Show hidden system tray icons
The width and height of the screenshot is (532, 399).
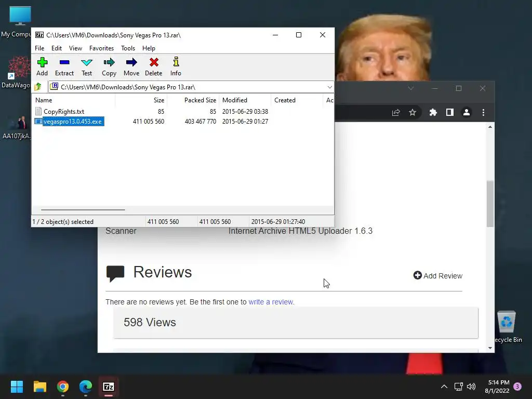(444, 387)
